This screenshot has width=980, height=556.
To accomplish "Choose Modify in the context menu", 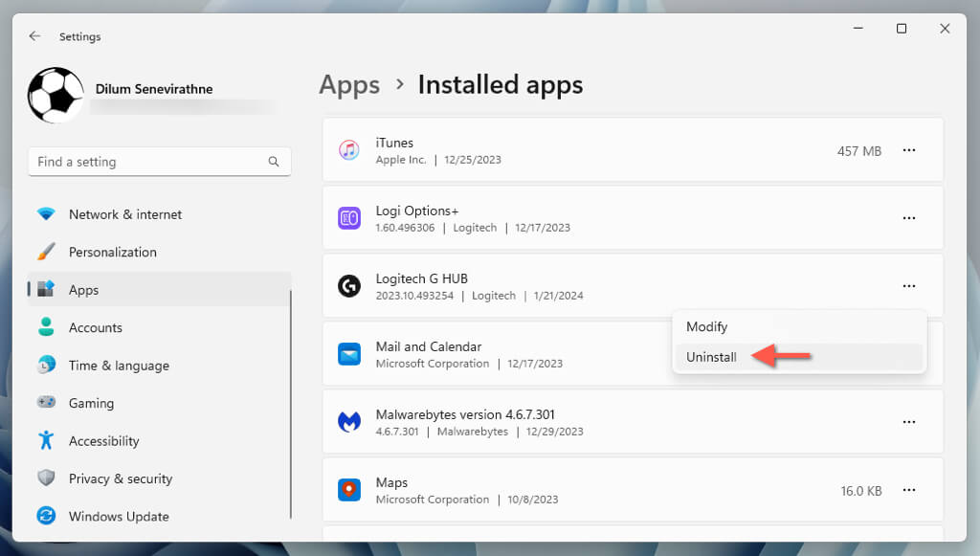I will (x=706, y=326).
